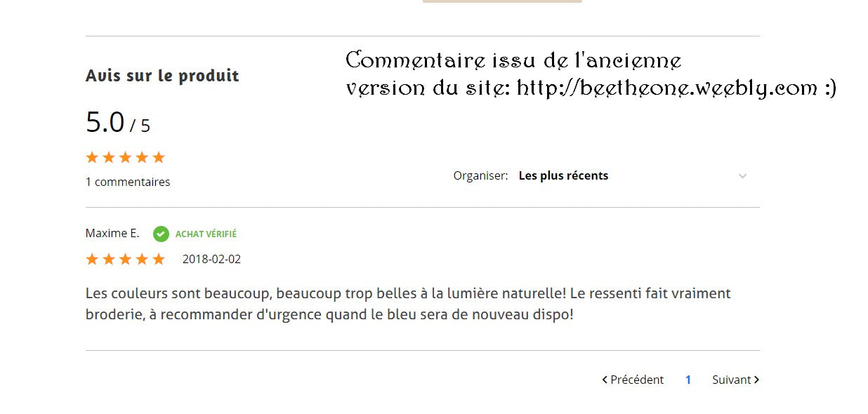The width and height of the screenshot is (868, 414).
Task: Click the fifth star in the overall rating
Action: (x=159, y=157)
